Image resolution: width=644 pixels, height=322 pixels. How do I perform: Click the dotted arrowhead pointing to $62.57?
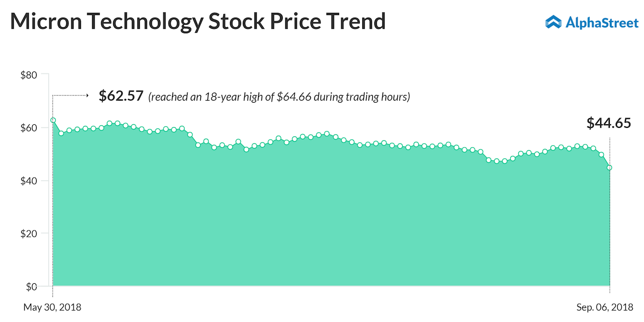(x=87, y=95)
